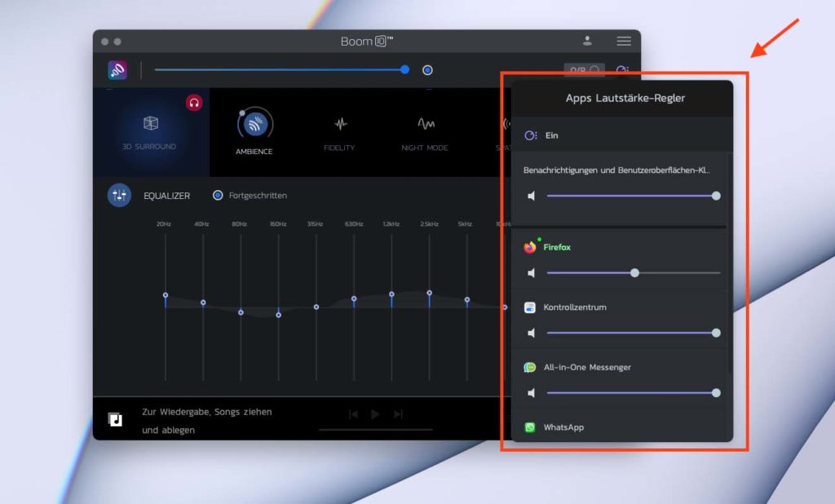Image resolution: width=835 pixels, height=504 pixels.
Task: Activate the Ambience audio effect
Action: coord(254,126)
